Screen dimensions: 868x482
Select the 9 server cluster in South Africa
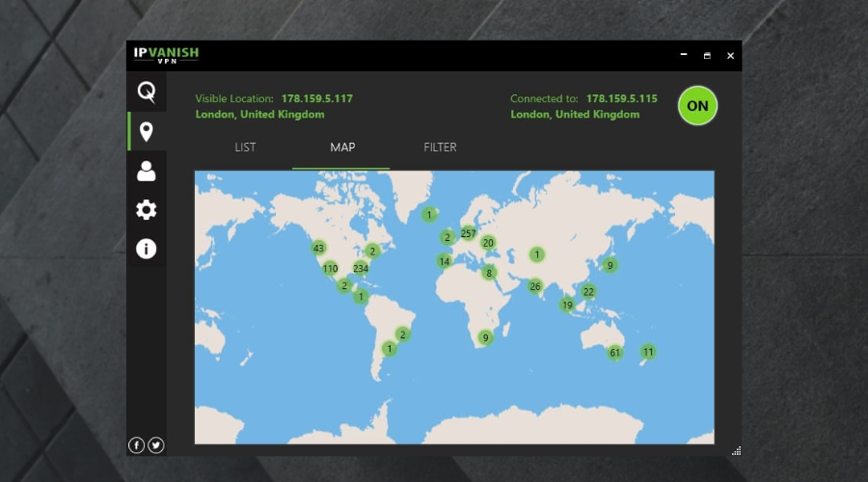point(485,337)
